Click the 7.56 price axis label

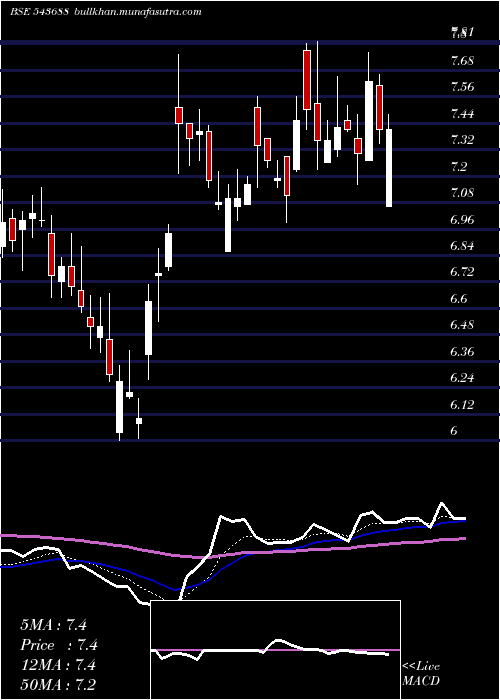click(x=463, y=87)
